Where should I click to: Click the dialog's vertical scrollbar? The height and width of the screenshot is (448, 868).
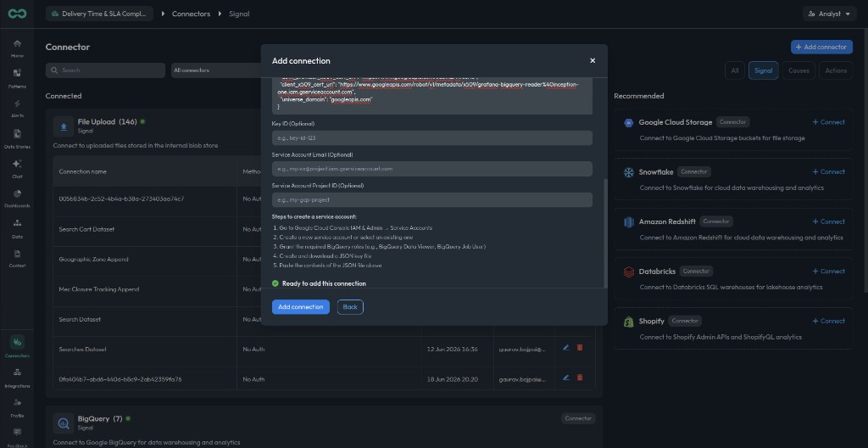point(605,232)
